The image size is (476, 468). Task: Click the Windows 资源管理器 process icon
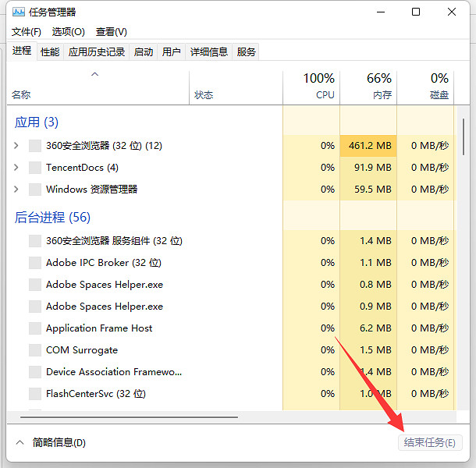click(34, 190)
